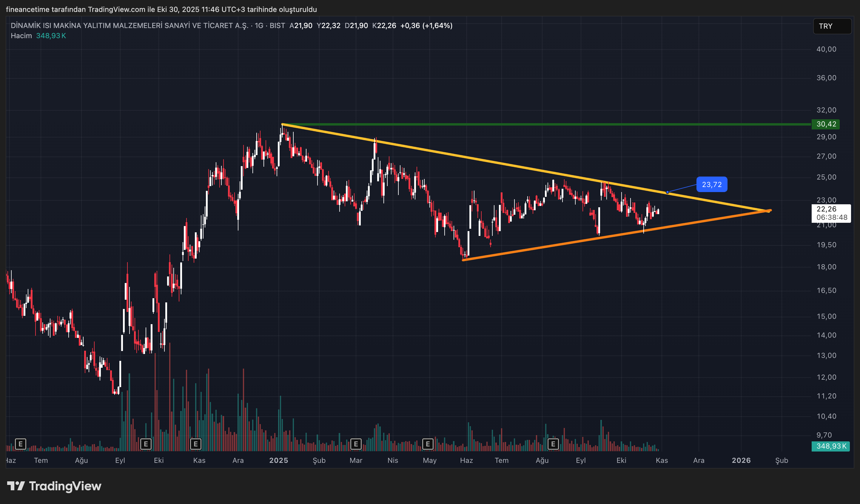Click the earnings E marker above Mar
The image size is (860, 504).
pos(356,444)
